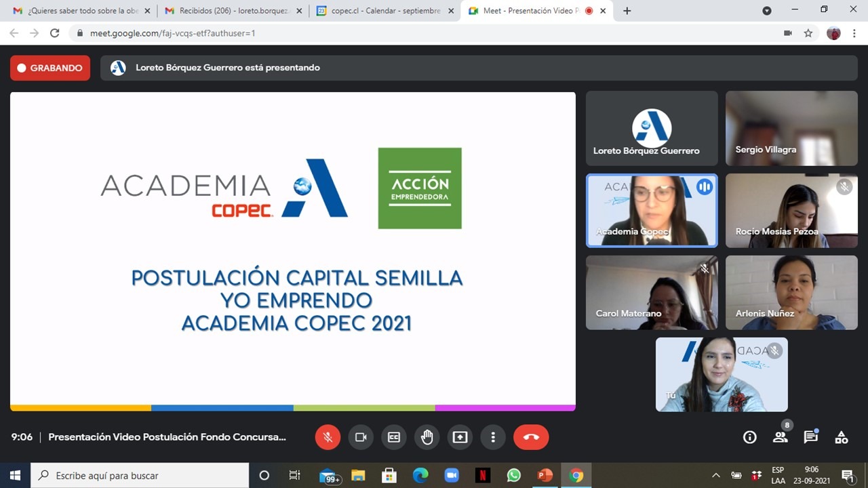
Task: Click camera permission icon in address bar
Action: [788, 33]
